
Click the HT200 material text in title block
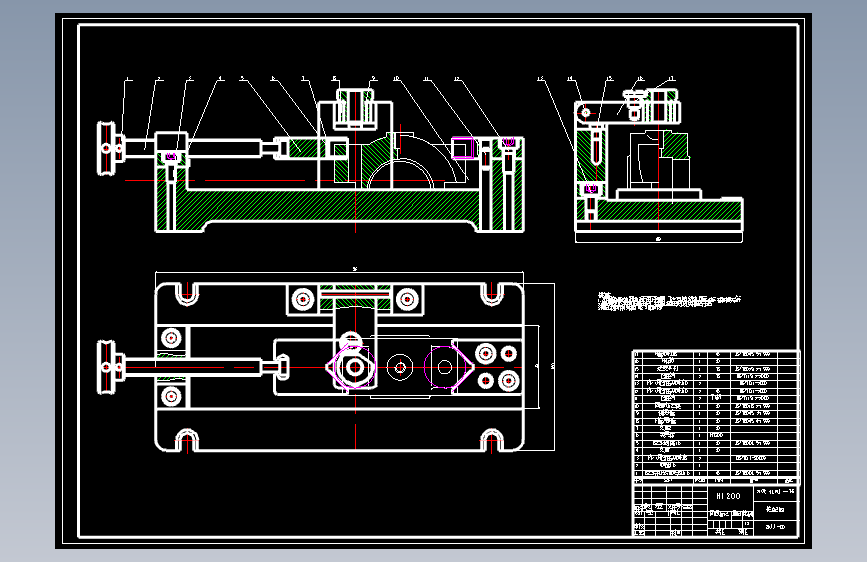728,496
